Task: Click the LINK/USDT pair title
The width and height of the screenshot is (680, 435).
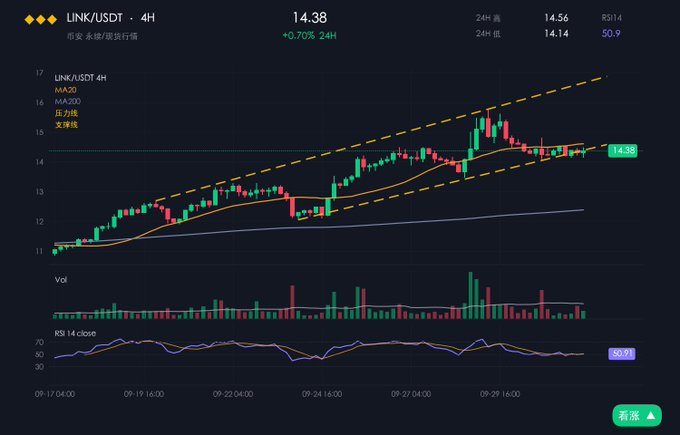Action: (x=94, y=18)
